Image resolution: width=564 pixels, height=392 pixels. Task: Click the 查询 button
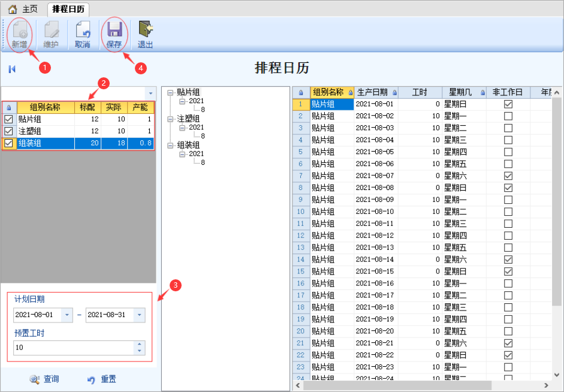(44, 379)
